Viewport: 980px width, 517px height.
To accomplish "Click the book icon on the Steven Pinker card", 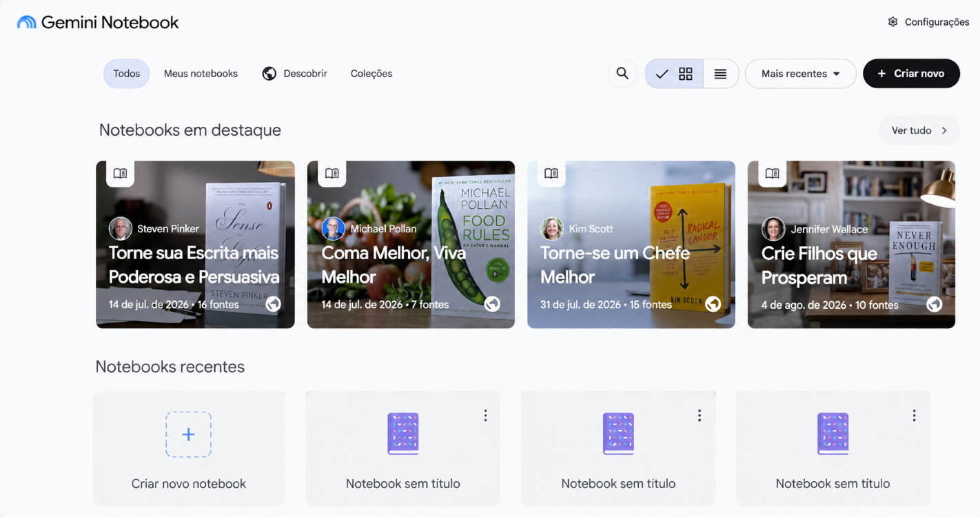I will click(120, 174).
